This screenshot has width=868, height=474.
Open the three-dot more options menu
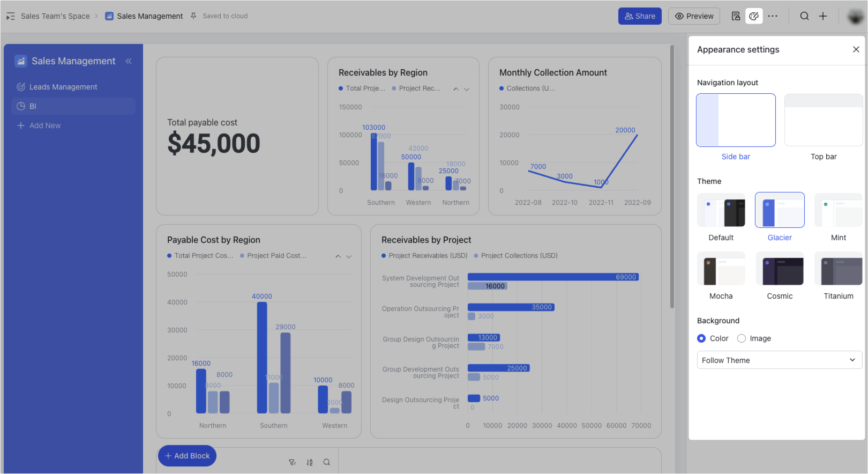pyautogui.click(x=773, y=16)
